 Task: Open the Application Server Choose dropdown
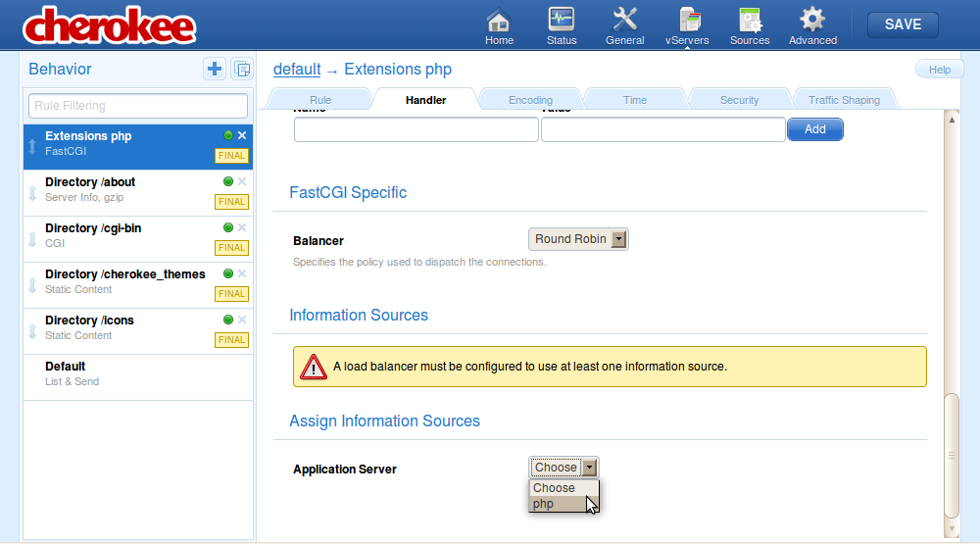[x=563, y=468]
